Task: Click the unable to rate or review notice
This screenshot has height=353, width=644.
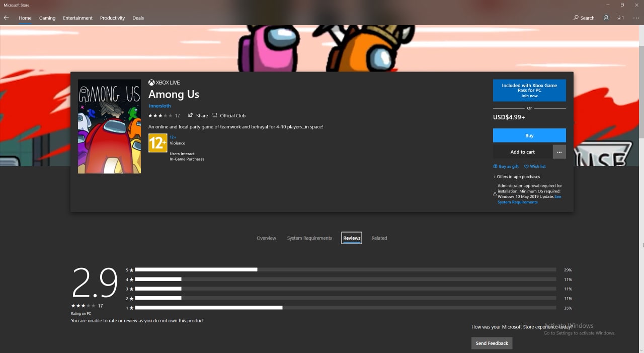Action: (138, 321)
